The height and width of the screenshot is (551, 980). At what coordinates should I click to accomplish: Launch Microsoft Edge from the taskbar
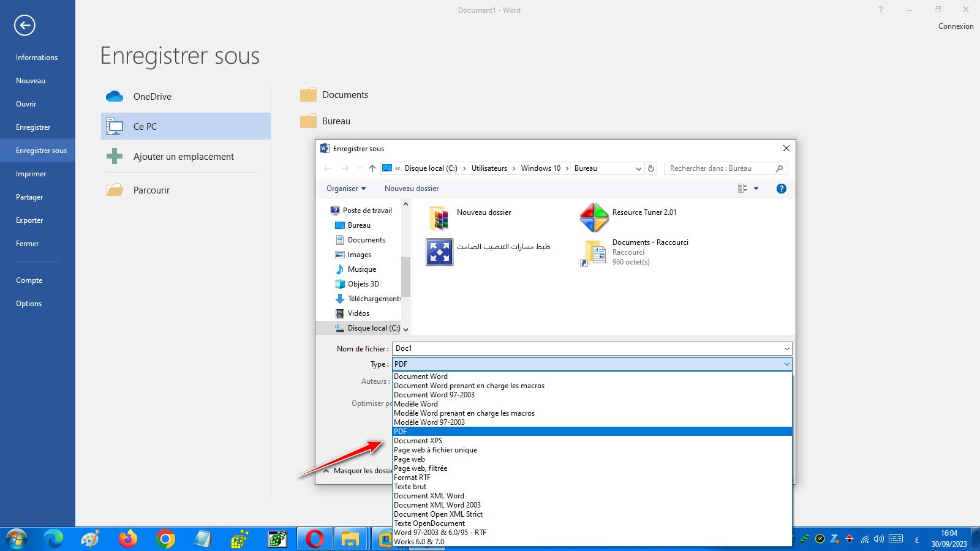point(54,539)
